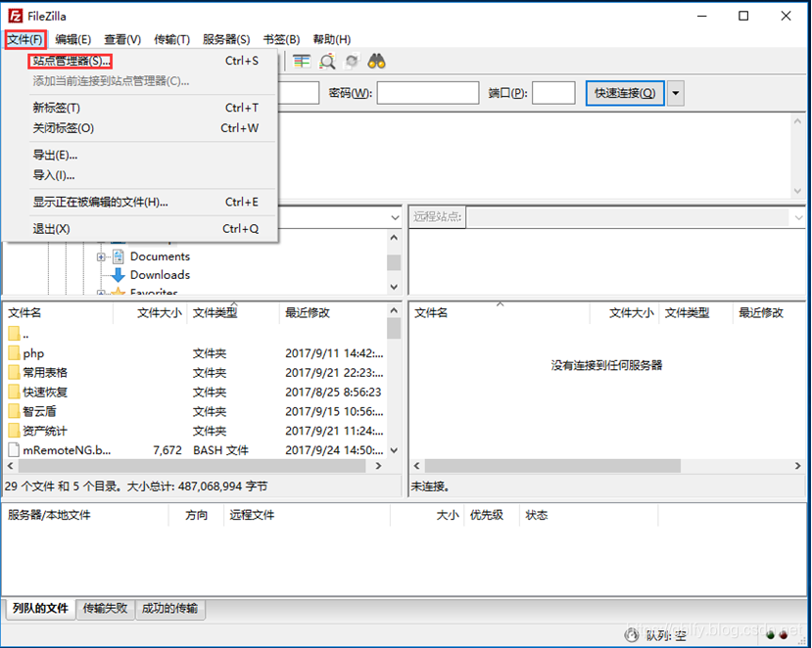Open the 文件(F) menu
This screenshot has height=648, width=812.
tap(24, 39)
